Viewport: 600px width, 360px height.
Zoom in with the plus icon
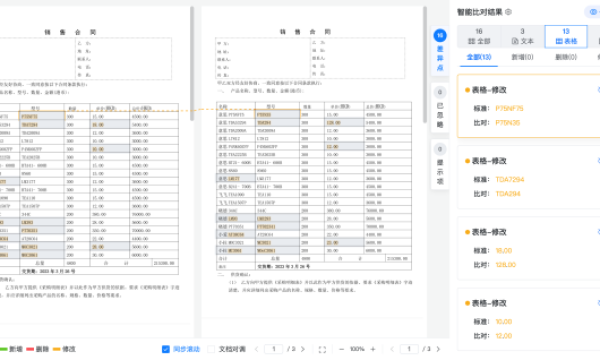point(373,349)
